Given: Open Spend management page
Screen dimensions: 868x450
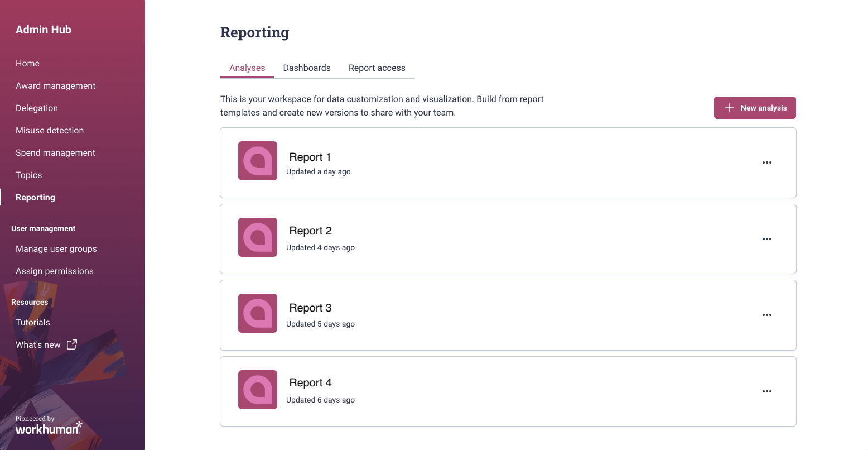Looking at the screenshot, I should pos(55,153).
